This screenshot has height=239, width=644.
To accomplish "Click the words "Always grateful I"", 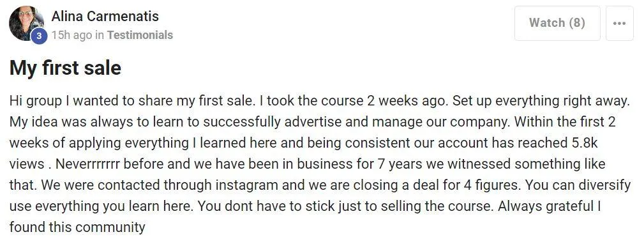I will [x=550, y=206].
